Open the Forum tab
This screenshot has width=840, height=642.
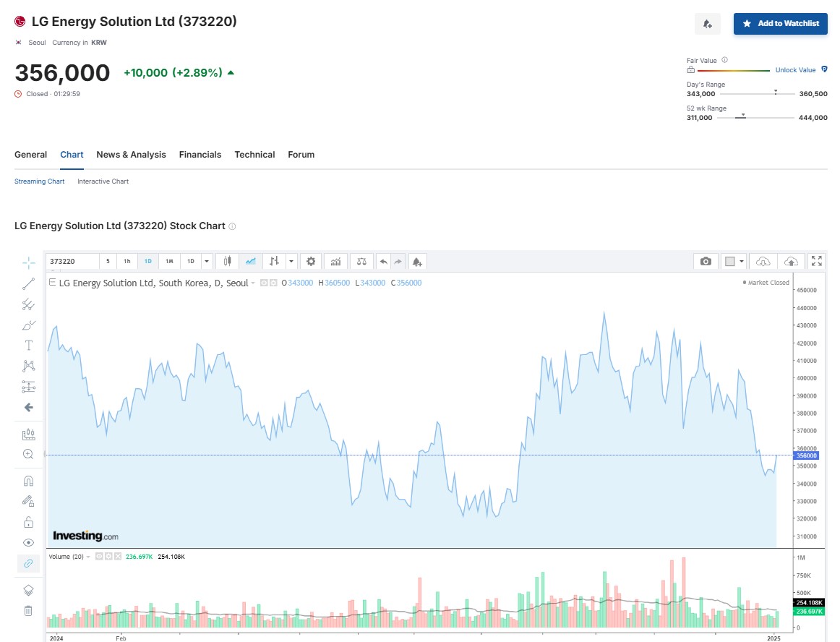click(301, 154)
